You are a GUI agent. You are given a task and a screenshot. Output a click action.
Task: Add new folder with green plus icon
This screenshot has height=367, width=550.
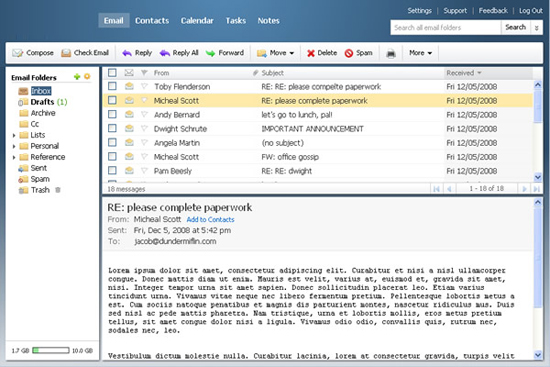point(77,76)
